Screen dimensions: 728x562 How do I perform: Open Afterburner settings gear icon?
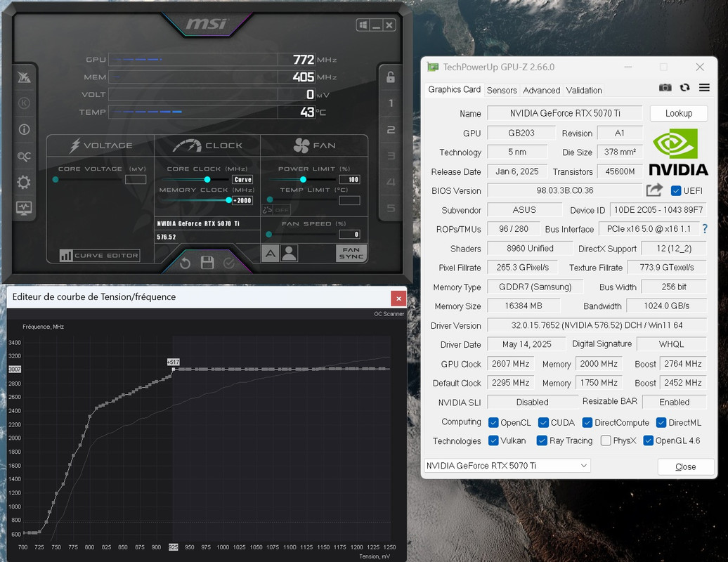(24, 182)
